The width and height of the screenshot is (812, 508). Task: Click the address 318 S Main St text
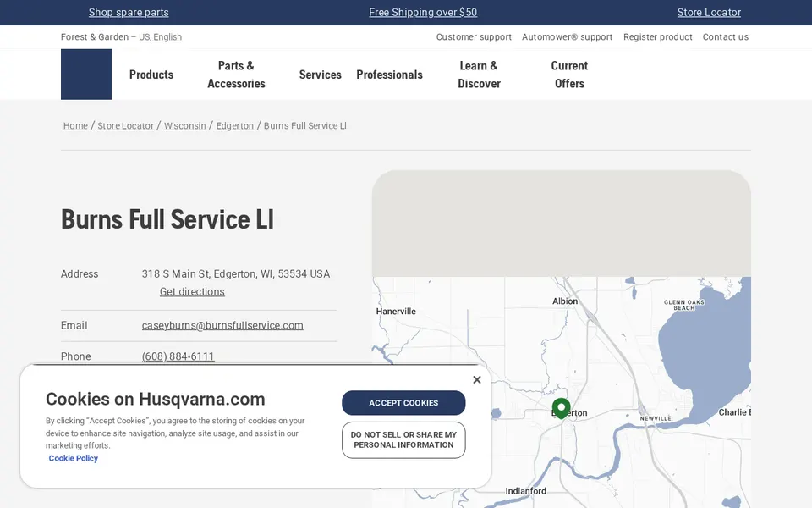click(x=236, y=274)
